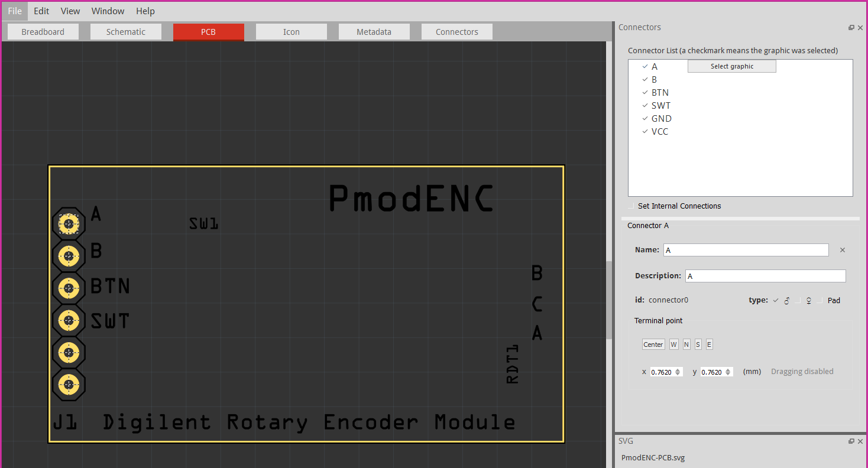Switch to the Schematic tab

click(x=125, y=31)
